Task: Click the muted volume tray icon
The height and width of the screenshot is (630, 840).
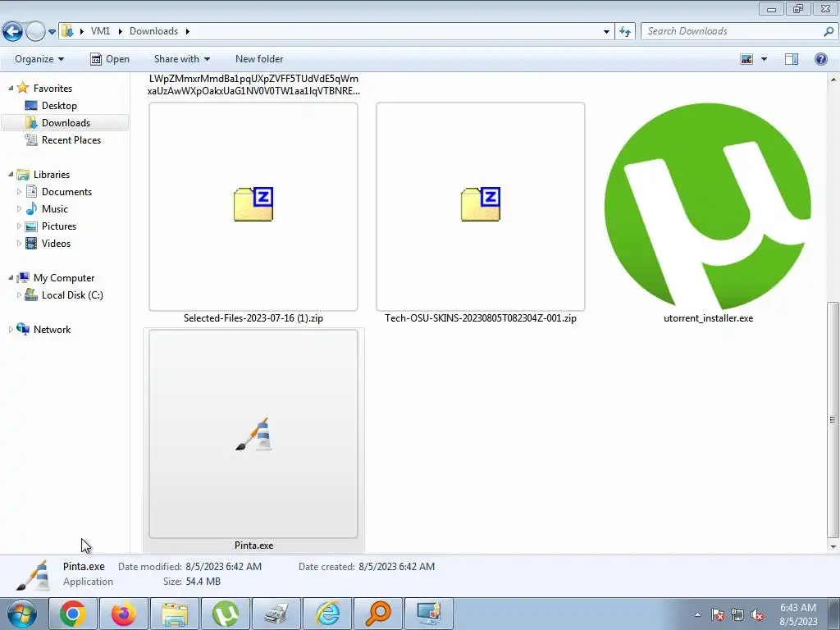Action: click(757, 614)
